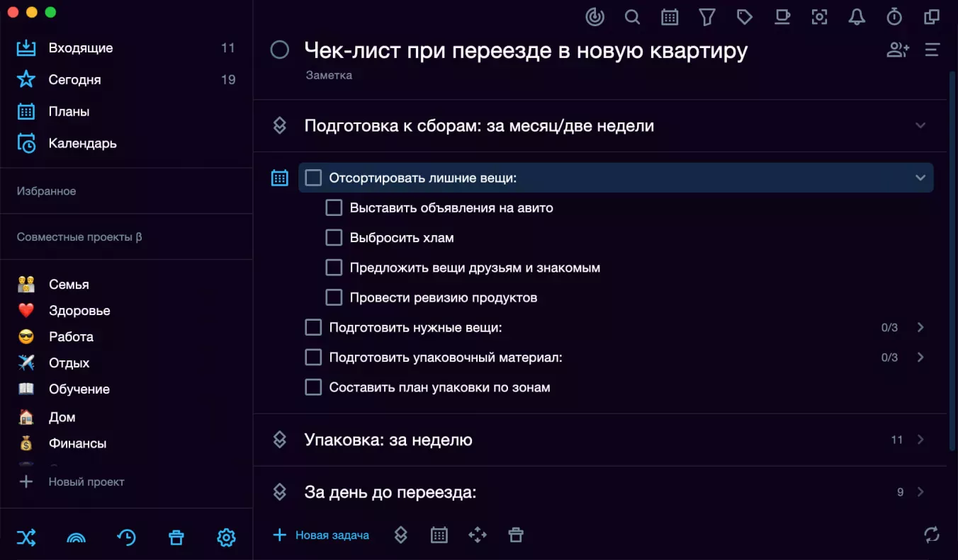Click Совместные проекты β header
Image resolution: width=958 pixels, height=560 pixels.
pyautogui.click(x=79, y=237)
